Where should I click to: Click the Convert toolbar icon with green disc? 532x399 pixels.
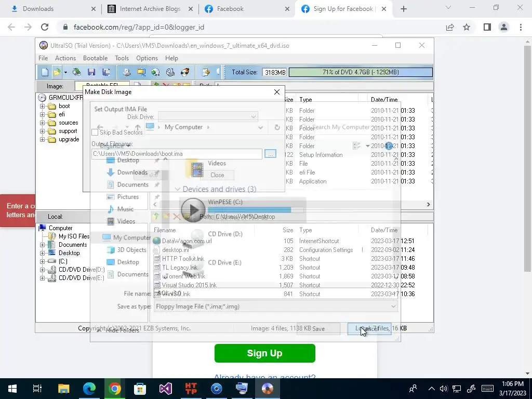(x=156, y=72)
